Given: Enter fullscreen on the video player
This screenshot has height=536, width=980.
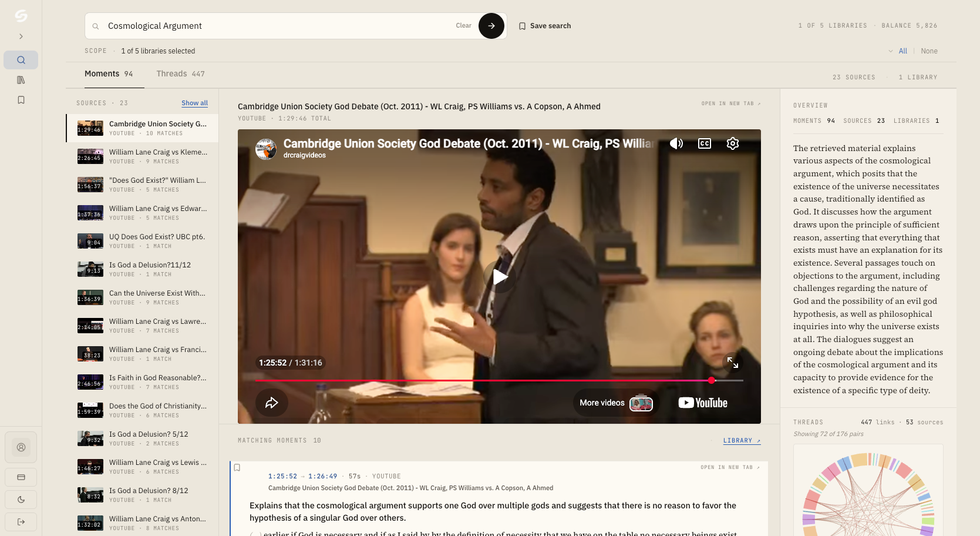Looking at the screenshot, I should click(x=733, y=363).
